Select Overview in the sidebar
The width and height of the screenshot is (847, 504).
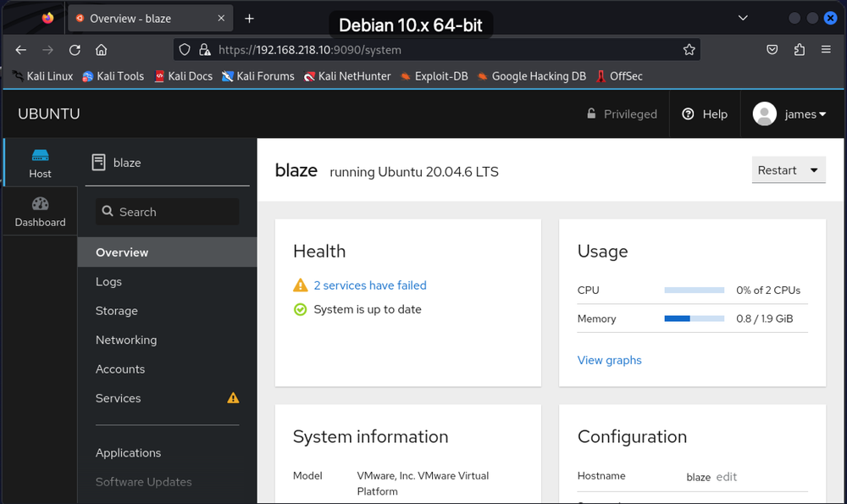coord(168,252)
